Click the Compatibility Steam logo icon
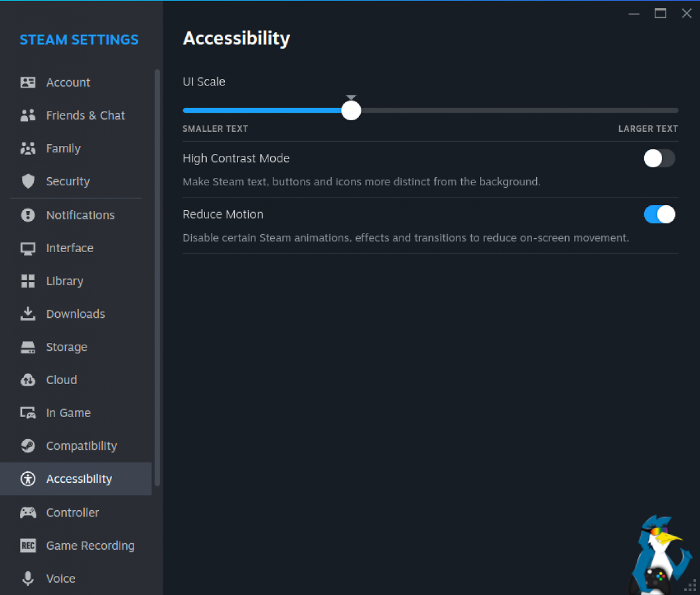 tap(28, 446)
